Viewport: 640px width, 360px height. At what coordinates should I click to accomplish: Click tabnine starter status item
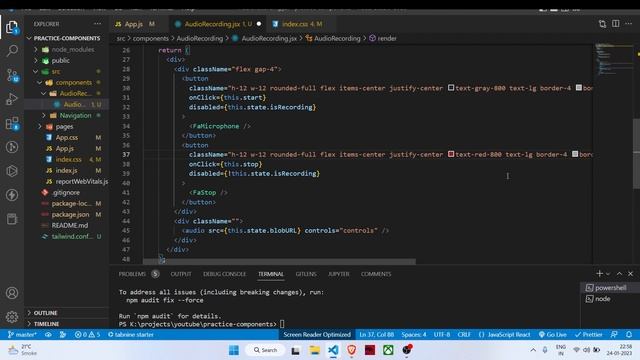[x=131, y=334]
